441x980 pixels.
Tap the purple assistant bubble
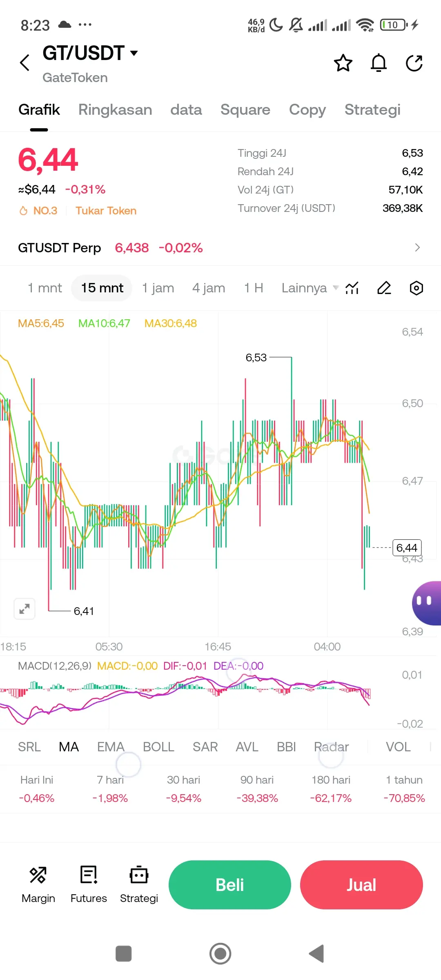(x=427, y=603)
